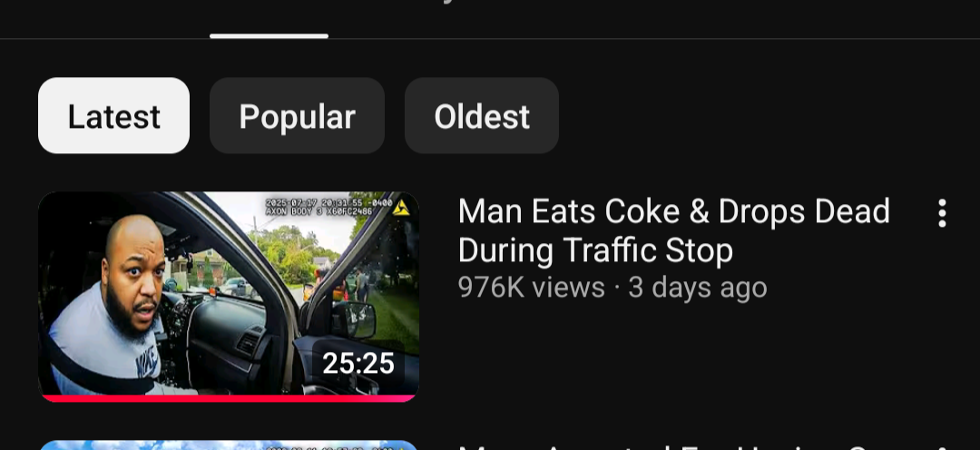Click the bodycam timestamp overlay on the thumbnail
Image resolution: width=980 pixels, height=450 pixels.
pyautogui.click(x=328, y=207)
